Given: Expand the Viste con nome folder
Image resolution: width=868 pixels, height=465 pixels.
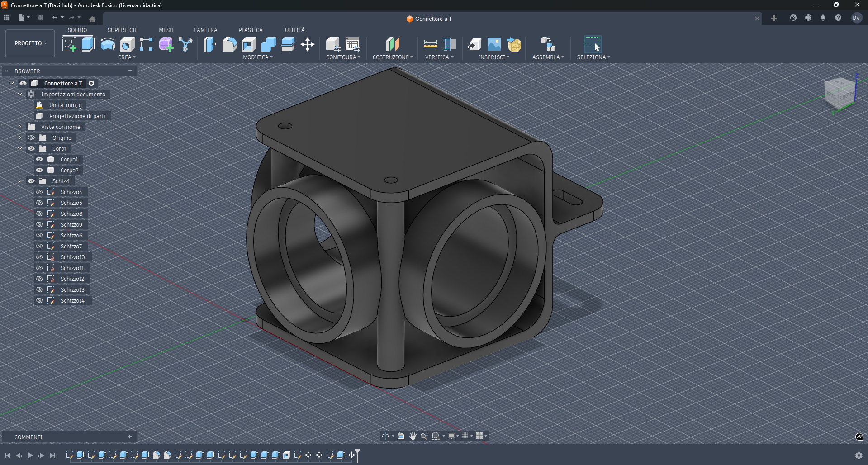Looking at the screenshot, I should pyautogui.click(x=20, y=127).
